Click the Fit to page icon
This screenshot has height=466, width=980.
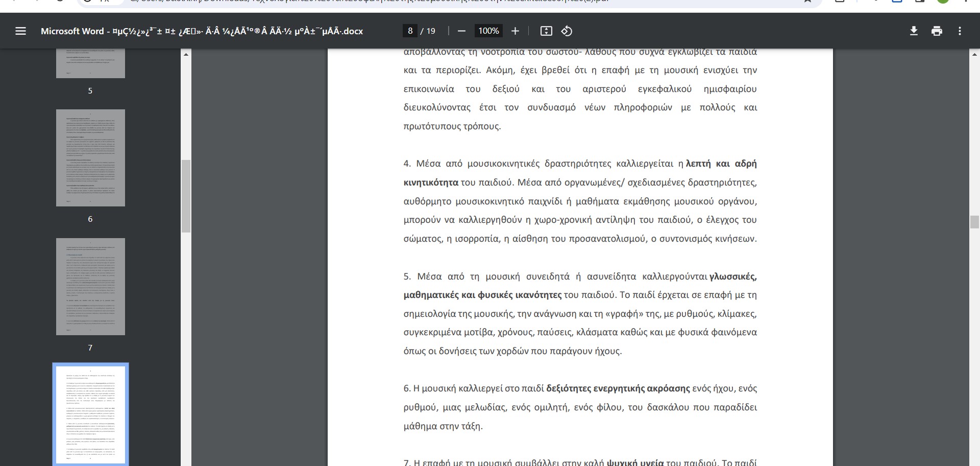[546, 31]
